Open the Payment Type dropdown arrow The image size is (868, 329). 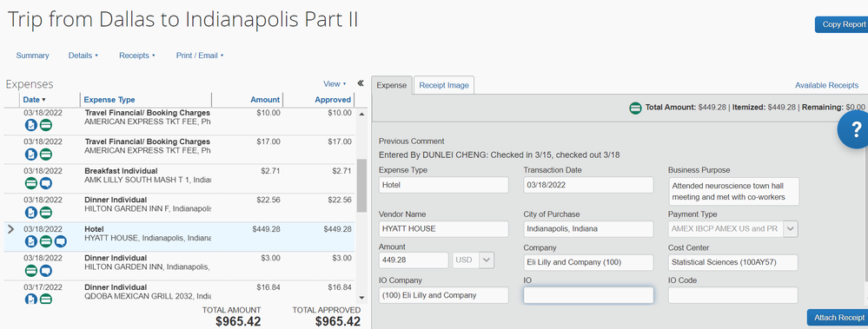coord(791,229)
